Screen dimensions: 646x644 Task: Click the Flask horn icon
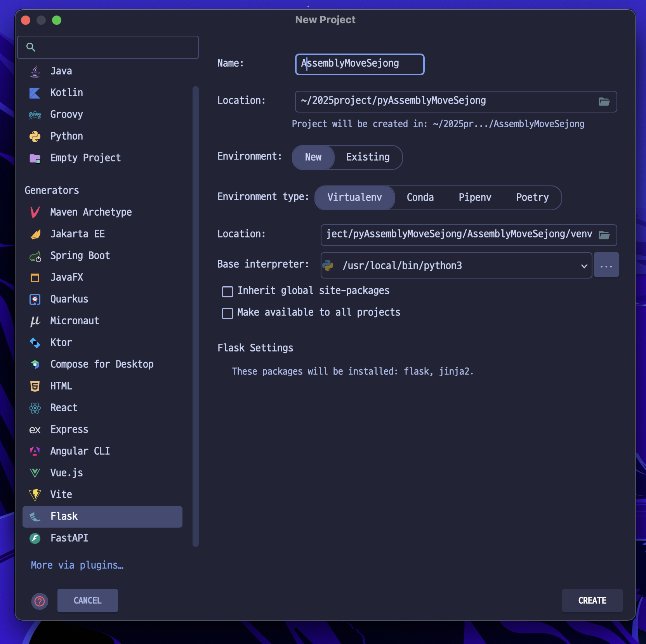(35, 516)
